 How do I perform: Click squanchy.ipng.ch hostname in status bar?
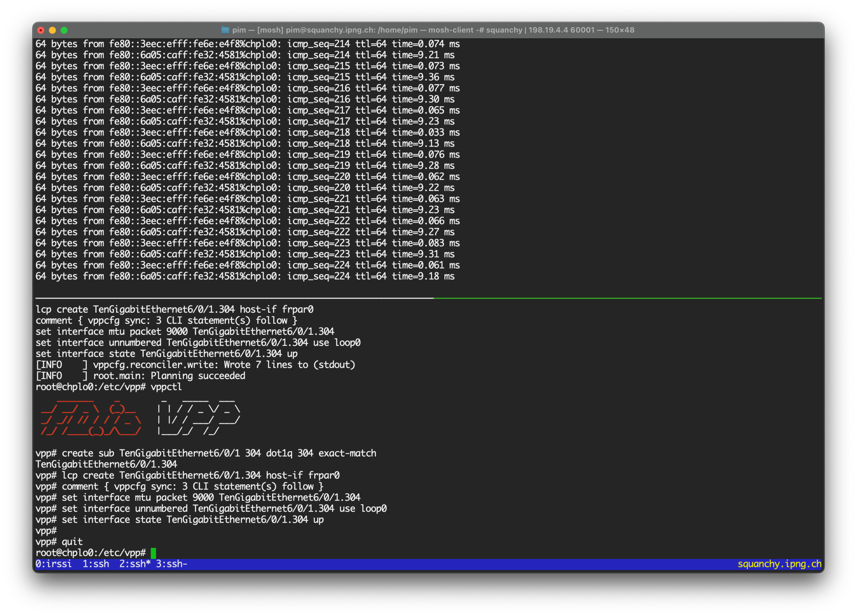coord(779,564)
